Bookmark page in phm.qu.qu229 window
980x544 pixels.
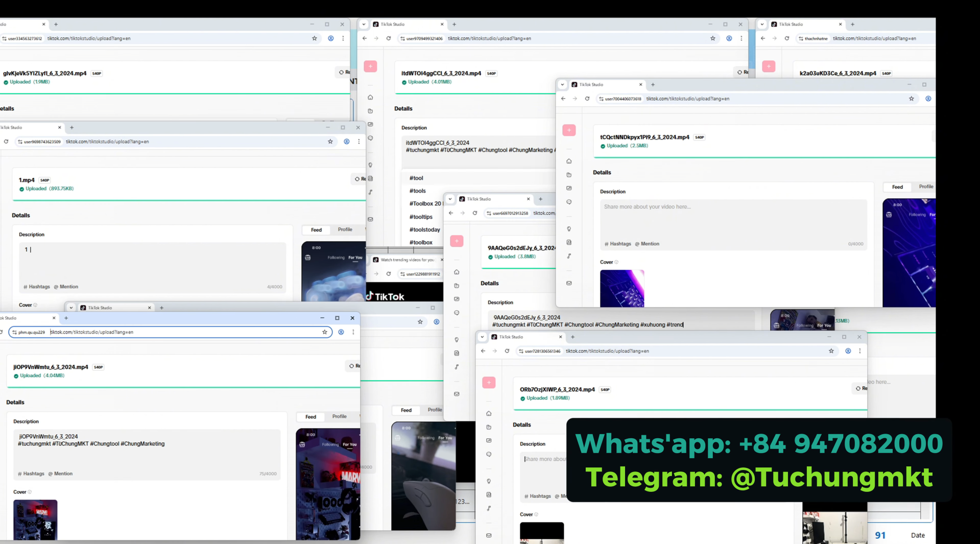coord(325,332)
